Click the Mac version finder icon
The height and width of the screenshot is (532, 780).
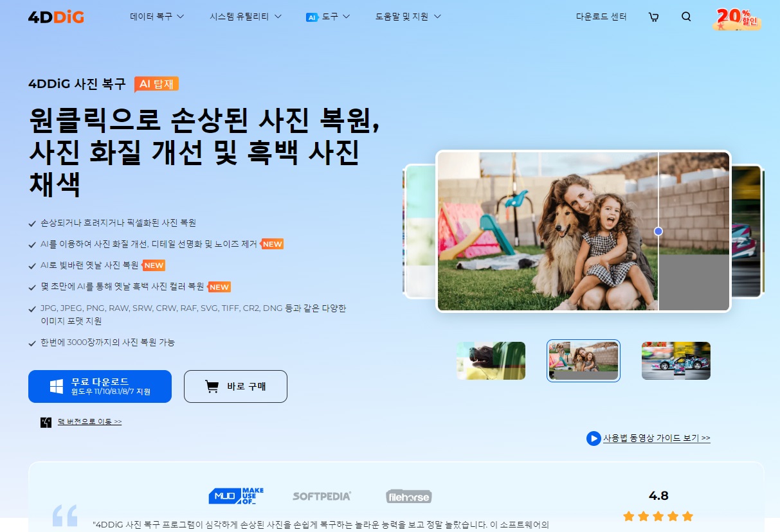click(x=46, y=422)
